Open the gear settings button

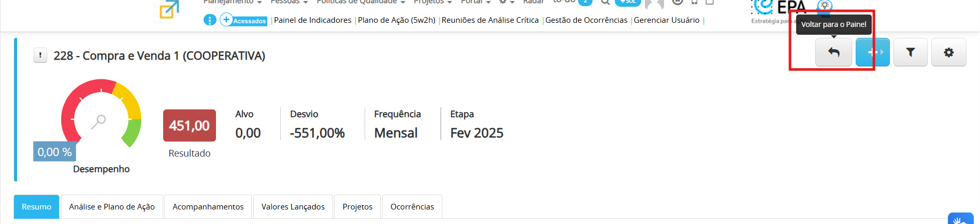948,52
